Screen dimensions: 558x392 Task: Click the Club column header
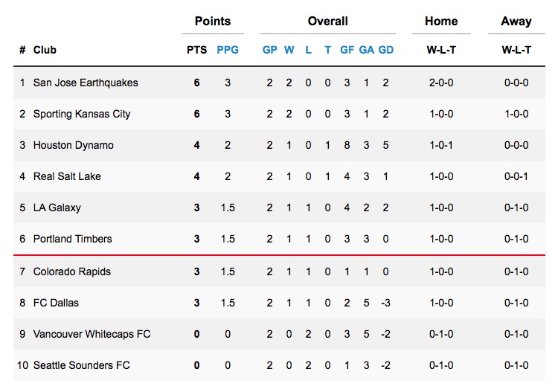45,50
